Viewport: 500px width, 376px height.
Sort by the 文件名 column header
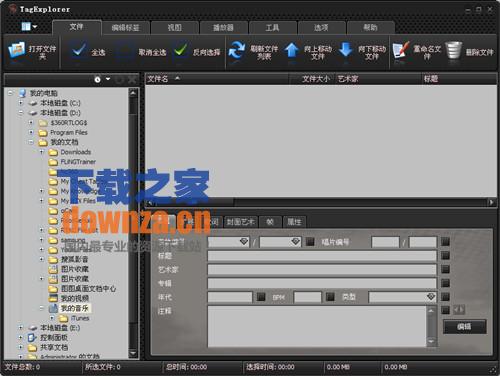217,79
